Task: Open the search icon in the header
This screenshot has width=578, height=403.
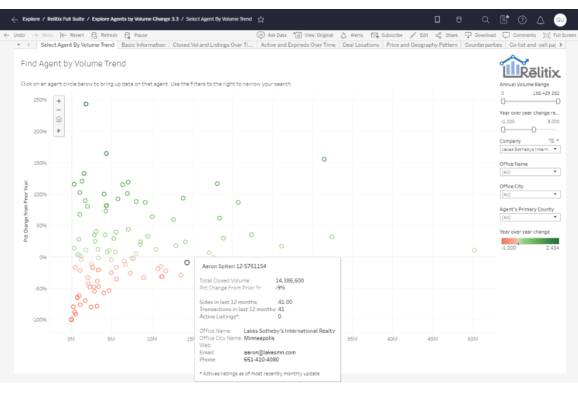Action: coord(485,20)
